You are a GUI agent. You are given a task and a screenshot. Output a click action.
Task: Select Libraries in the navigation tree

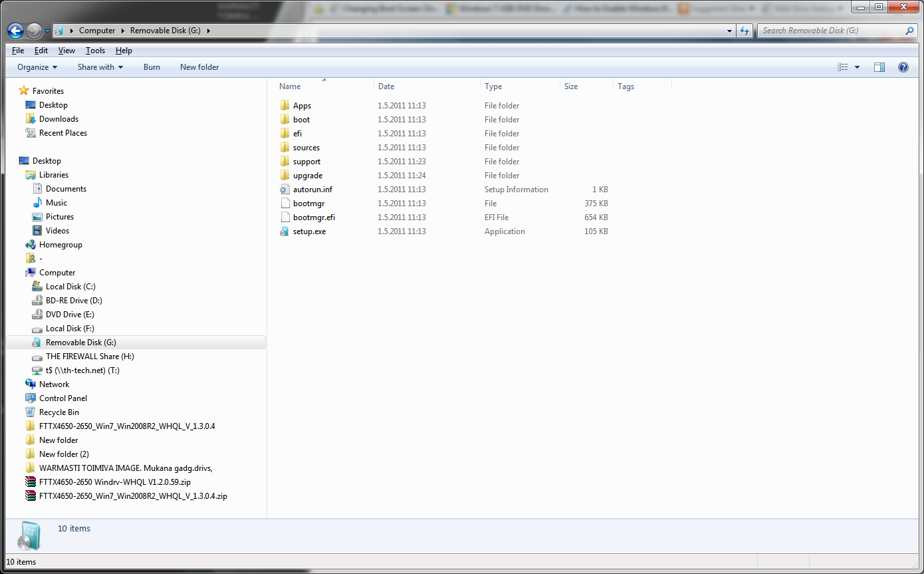point(54,175)
